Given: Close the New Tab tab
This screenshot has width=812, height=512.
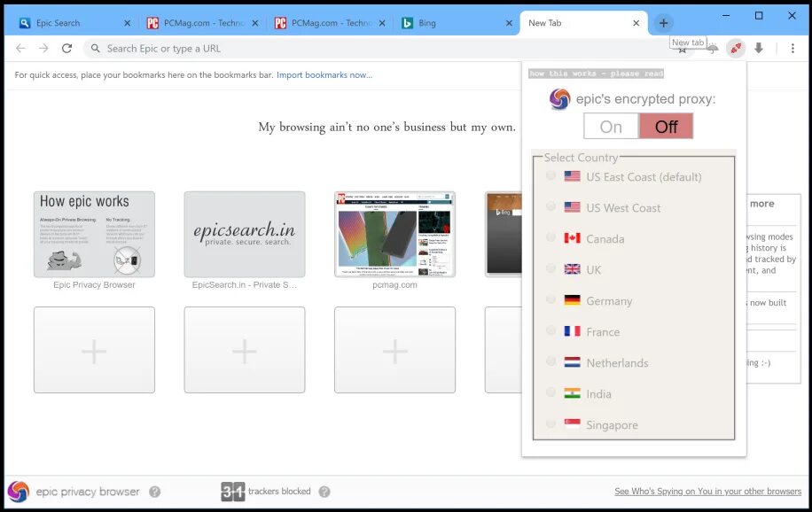Looking at the screenshot, I should coord(636,23).
